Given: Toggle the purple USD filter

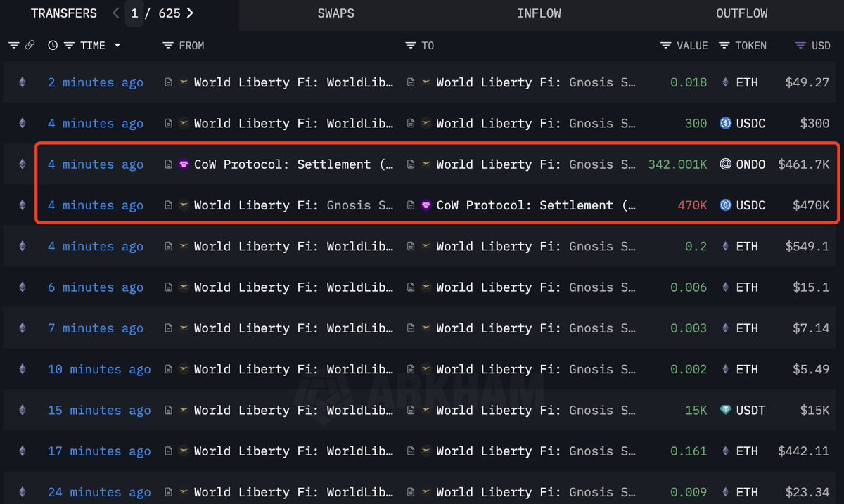Looking at the screenshot, I should pyautogui.click(x=800, y=46).
